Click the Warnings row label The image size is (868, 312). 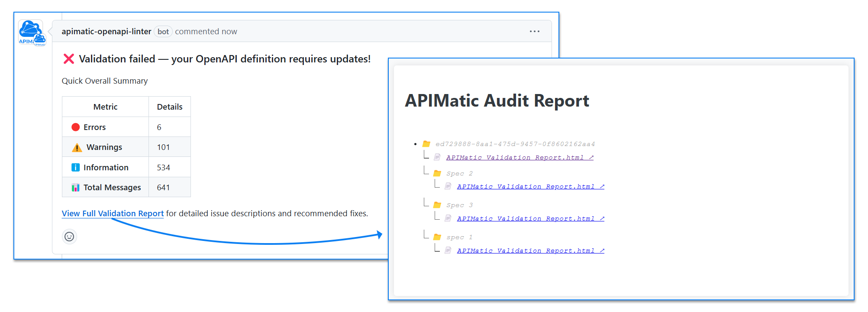[104, 147]
